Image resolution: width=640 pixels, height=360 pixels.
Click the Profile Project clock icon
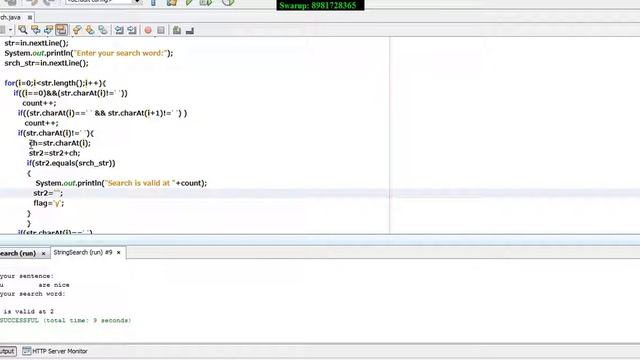pos(228,2)
